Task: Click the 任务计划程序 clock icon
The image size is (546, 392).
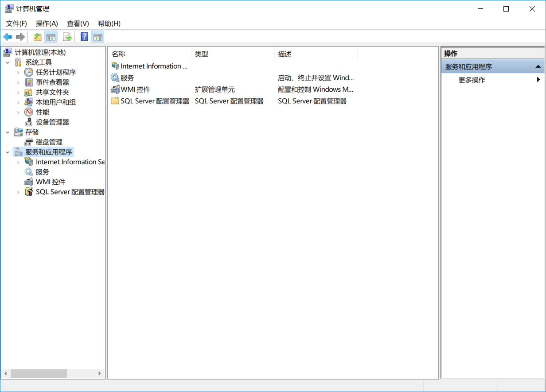Action: 29,72
